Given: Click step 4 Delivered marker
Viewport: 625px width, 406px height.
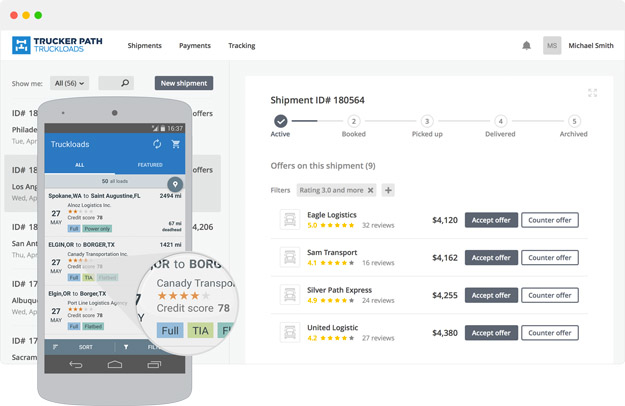Looking at the screenshot, I should tap(500, 121).
